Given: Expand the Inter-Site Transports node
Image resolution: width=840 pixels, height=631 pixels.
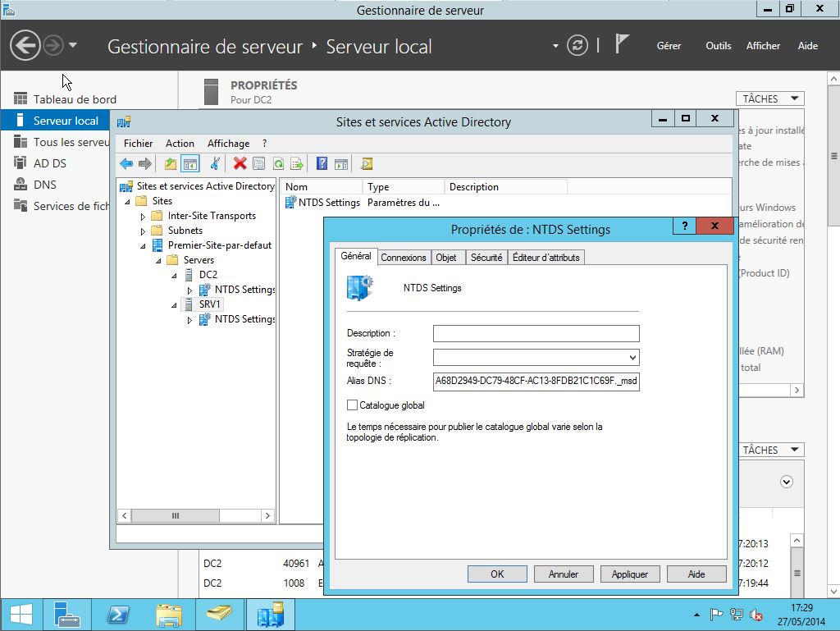Looking at the screenshot, I should (x=143, y=217).
